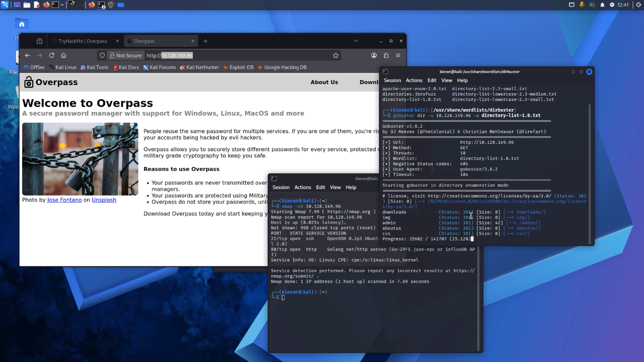The height and width of the screenshot is (362, 644).
Task: Open power manager tray icon
Action: [x=612, y=5]
